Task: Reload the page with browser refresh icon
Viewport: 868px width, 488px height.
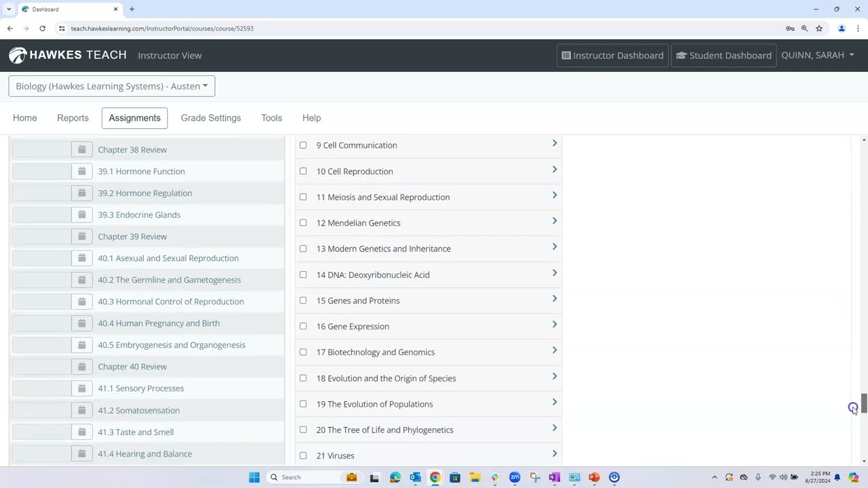Action: (x=42, y=28)
